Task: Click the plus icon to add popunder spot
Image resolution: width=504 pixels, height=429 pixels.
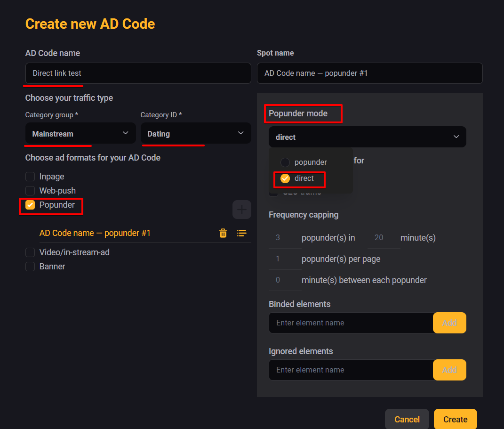Action: tap(241, 210)
